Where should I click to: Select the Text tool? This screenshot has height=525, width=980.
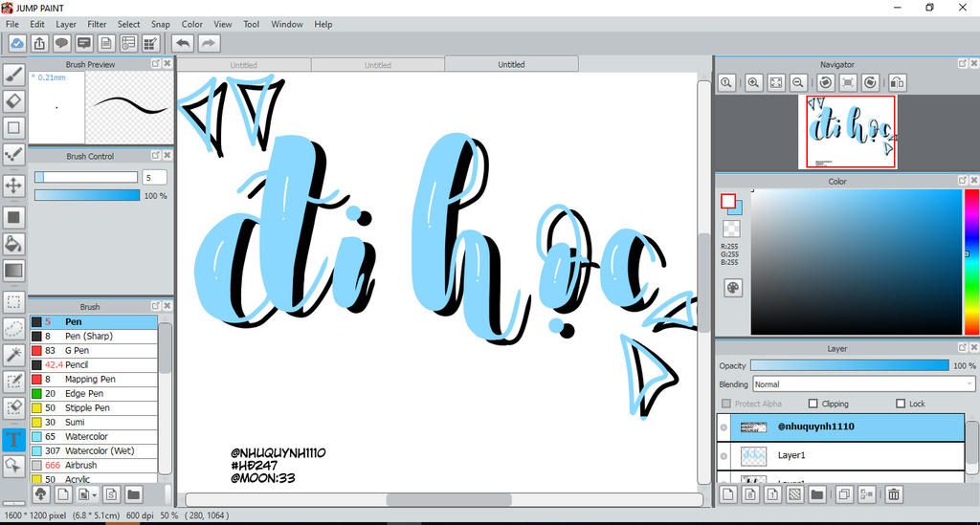[x=13, y=439]
